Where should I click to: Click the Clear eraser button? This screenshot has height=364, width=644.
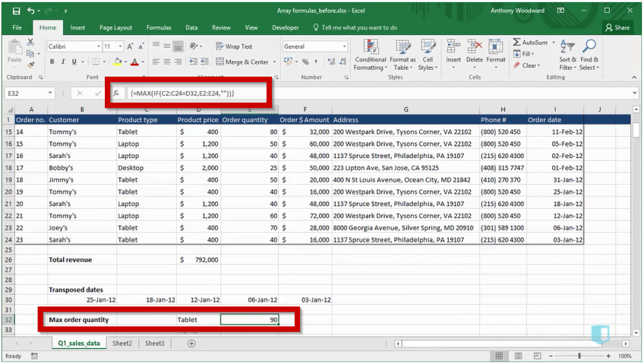pyautogui.click(x=526, y=65)
